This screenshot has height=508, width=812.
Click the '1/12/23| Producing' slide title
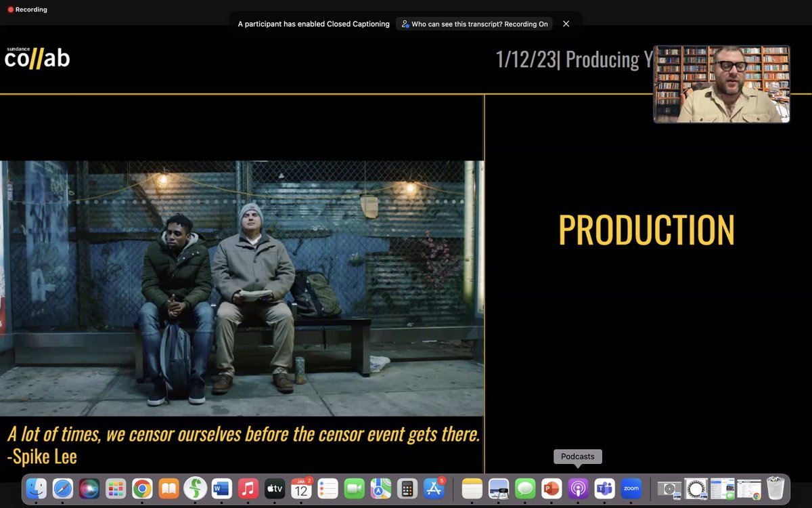(x=573, y=60)
